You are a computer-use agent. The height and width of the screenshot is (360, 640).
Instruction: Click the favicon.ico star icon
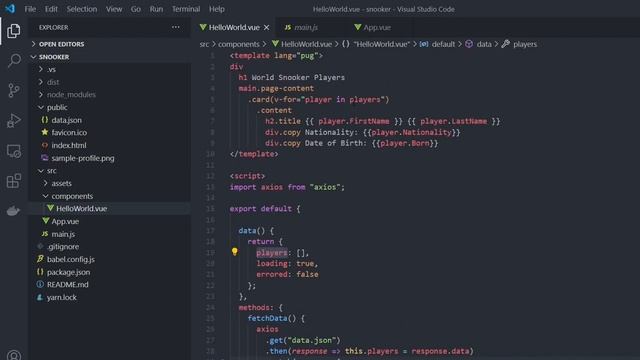click(x=45, y=132)
